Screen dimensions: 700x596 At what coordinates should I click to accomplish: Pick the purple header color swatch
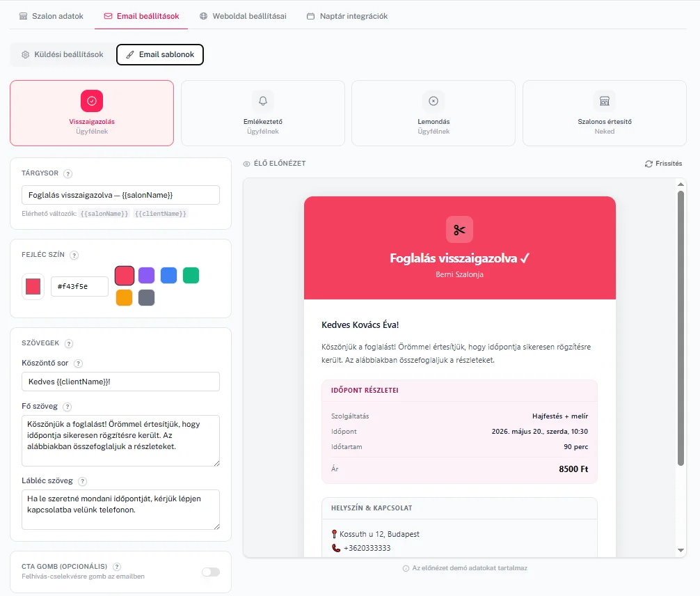146,275
